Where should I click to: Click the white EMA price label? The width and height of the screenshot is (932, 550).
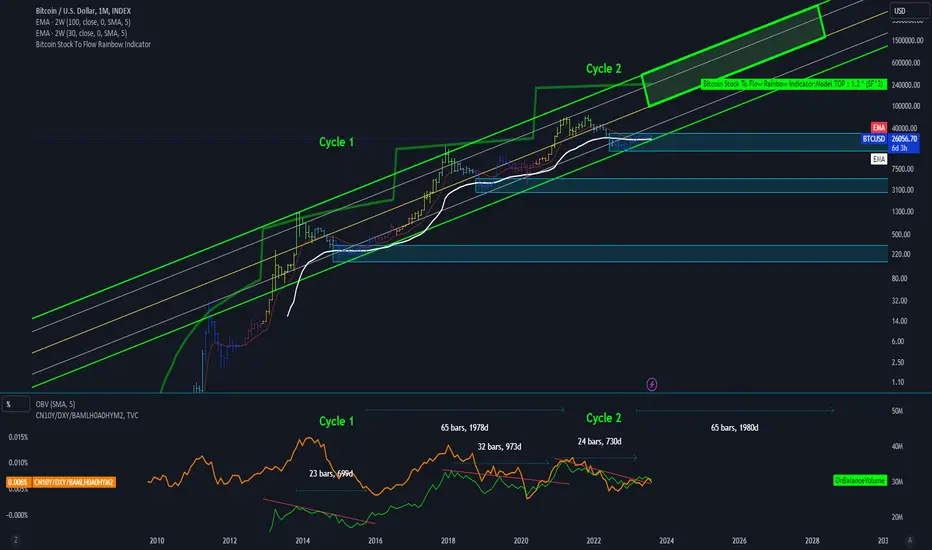879,159
